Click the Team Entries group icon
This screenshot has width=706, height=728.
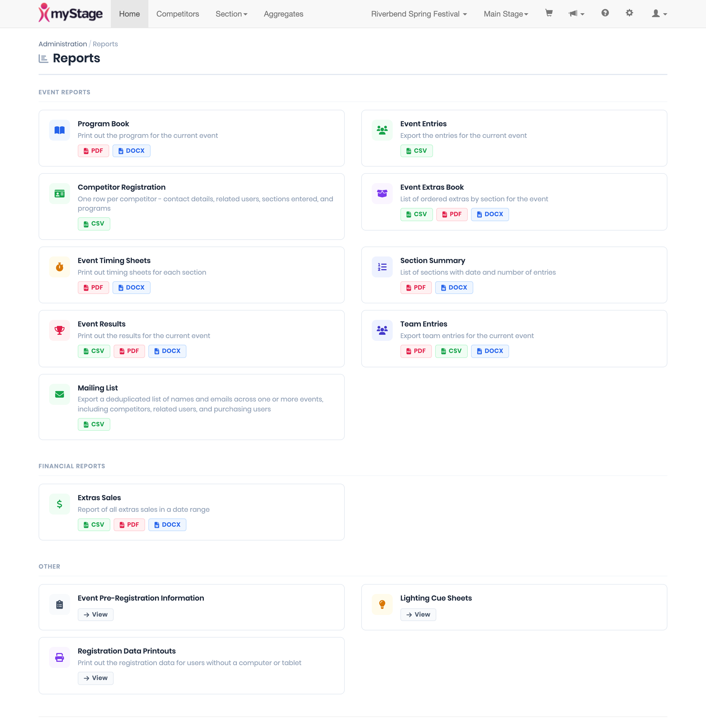tap(382, 330)
